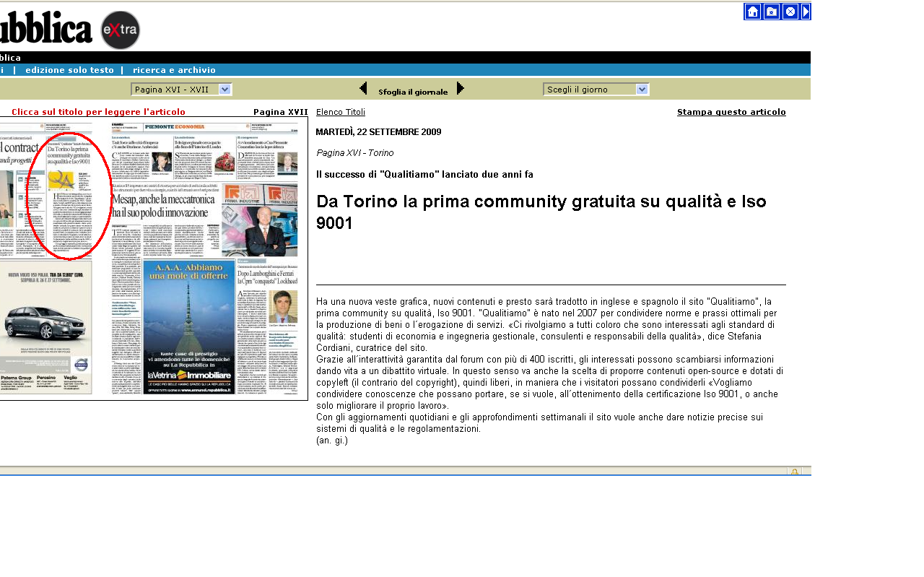Click the home icon in blue toolbar

click(753, 12)
